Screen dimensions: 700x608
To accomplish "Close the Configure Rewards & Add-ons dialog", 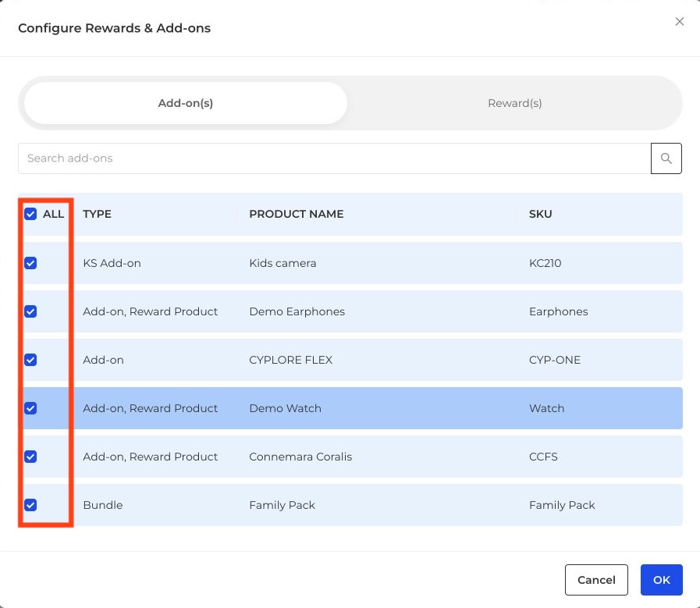I will point(680,21).
